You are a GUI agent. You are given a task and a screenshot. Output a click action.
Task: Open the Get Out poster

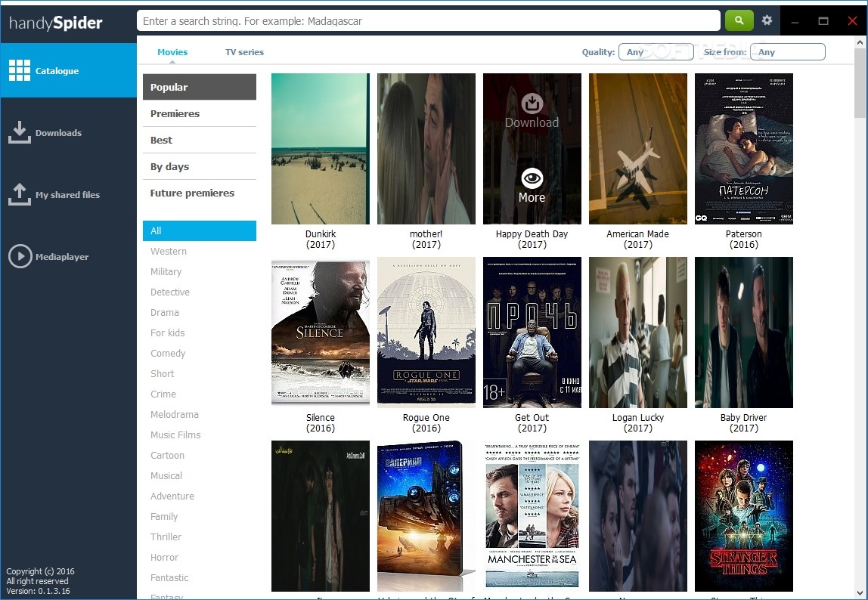pos(532,332)
